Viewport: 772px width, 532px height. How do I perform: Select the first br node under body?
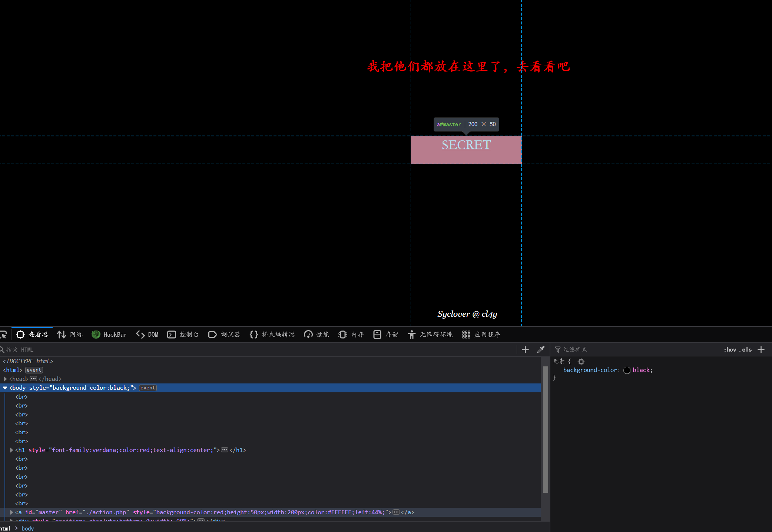tap(21, 397)
